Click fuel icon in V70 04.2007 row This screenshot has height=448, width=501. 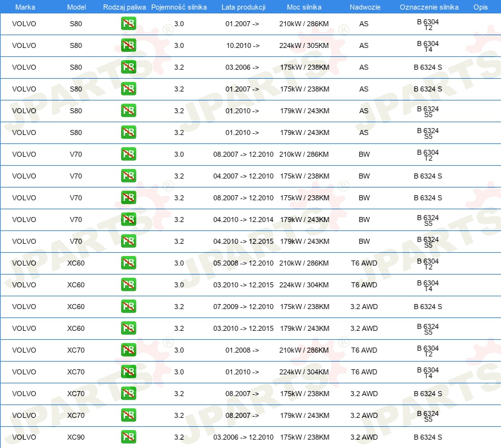[x=128, y=176]
